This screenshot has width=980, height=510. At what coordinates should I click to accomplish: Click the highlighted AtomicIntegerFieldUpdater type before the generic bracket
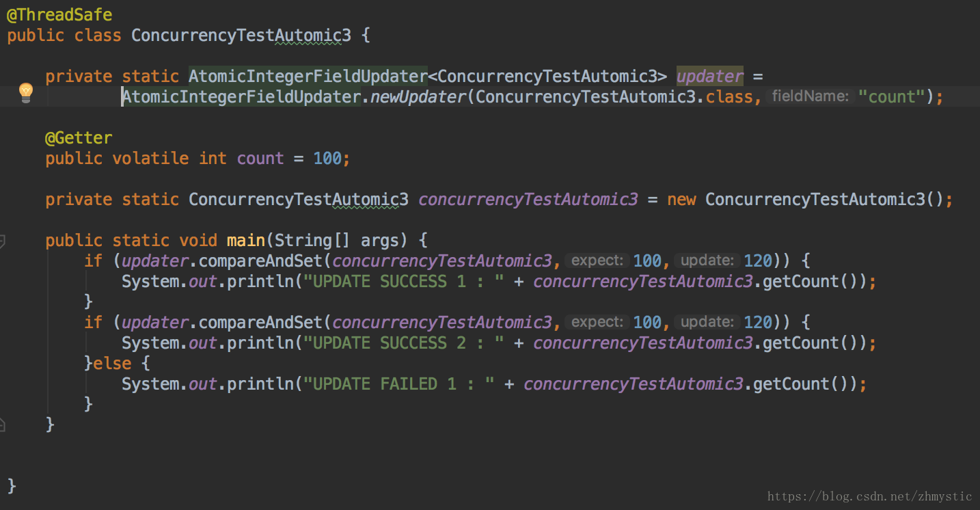coord(308,76)
